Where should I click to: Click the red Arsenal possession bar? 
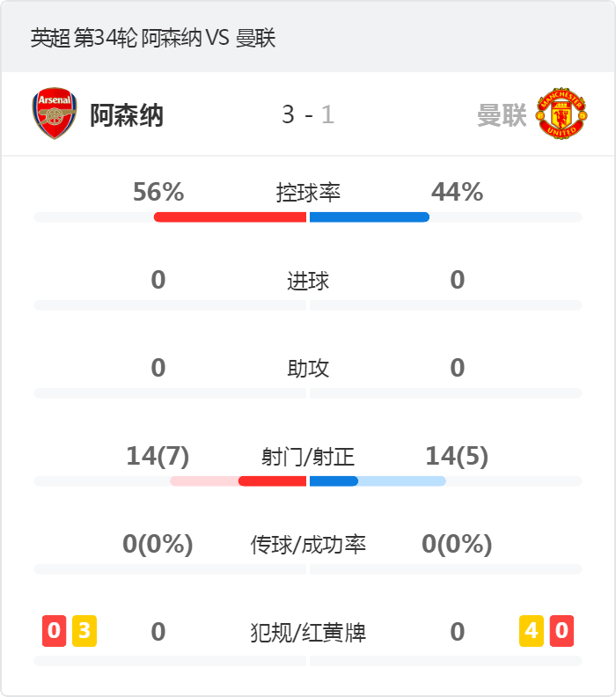pyautogui.click(x=230, y=217)
